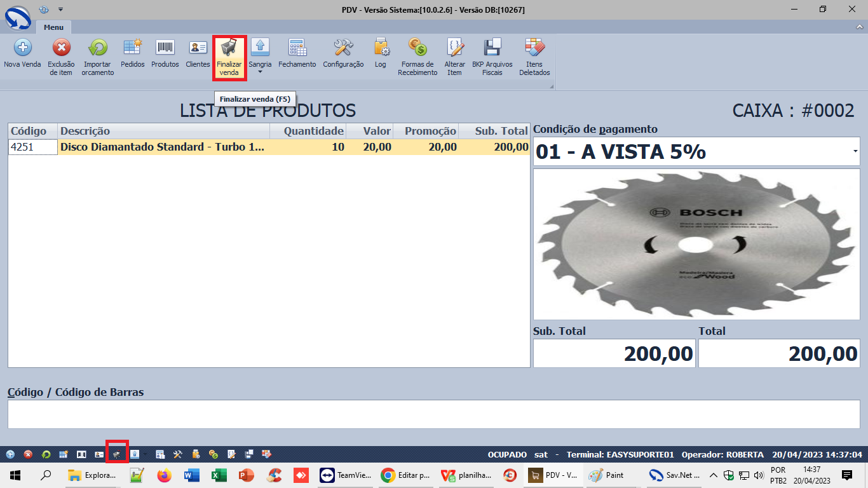Click the title bar quick access icon

44,10
